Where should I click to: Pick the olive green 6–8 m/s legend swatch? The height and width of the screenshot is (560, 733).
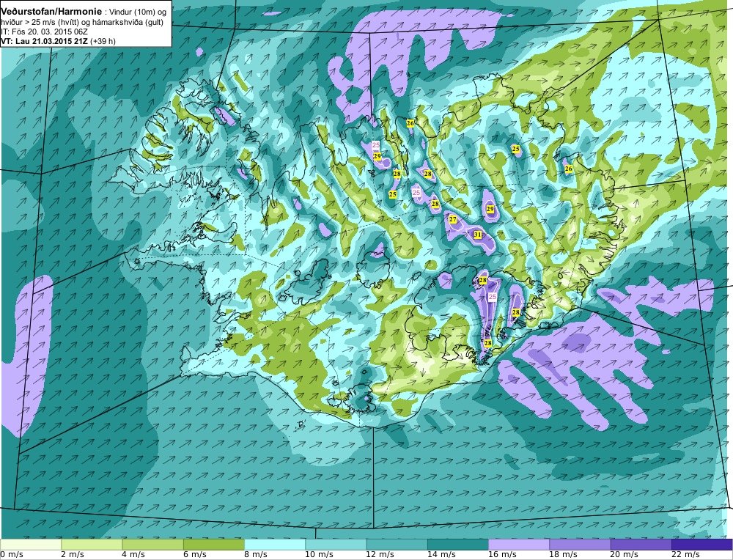[213, 545]
